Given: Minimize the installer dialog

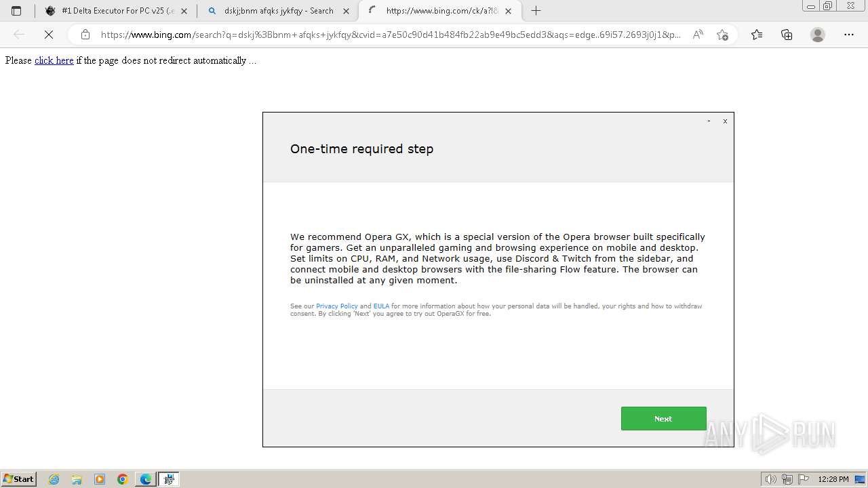Looking at the screenshot, I should 709,121.
